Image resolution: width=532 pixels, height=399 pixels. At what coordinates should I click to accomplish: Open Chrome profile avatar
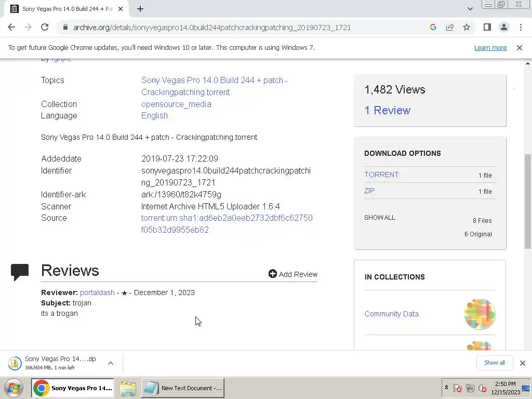(504, 27)
